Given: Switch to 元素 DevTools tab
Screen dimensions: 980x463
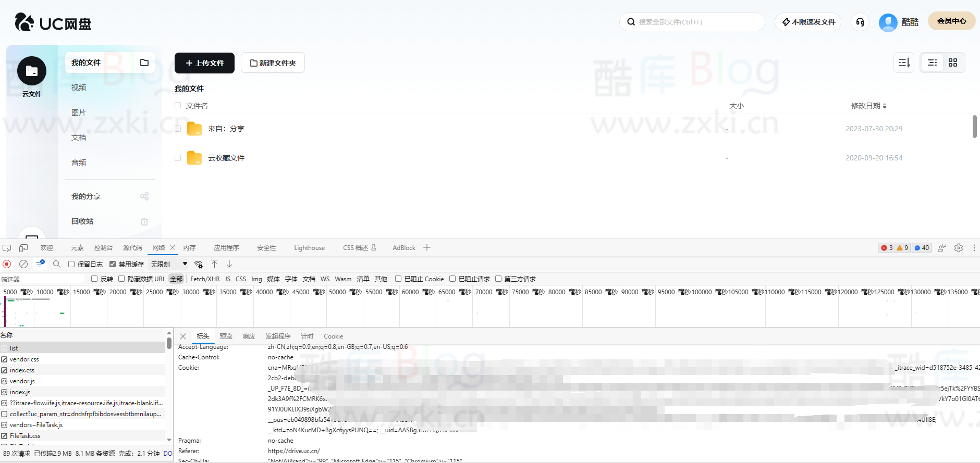Looking at the screenshot, I should coord(77,248).
